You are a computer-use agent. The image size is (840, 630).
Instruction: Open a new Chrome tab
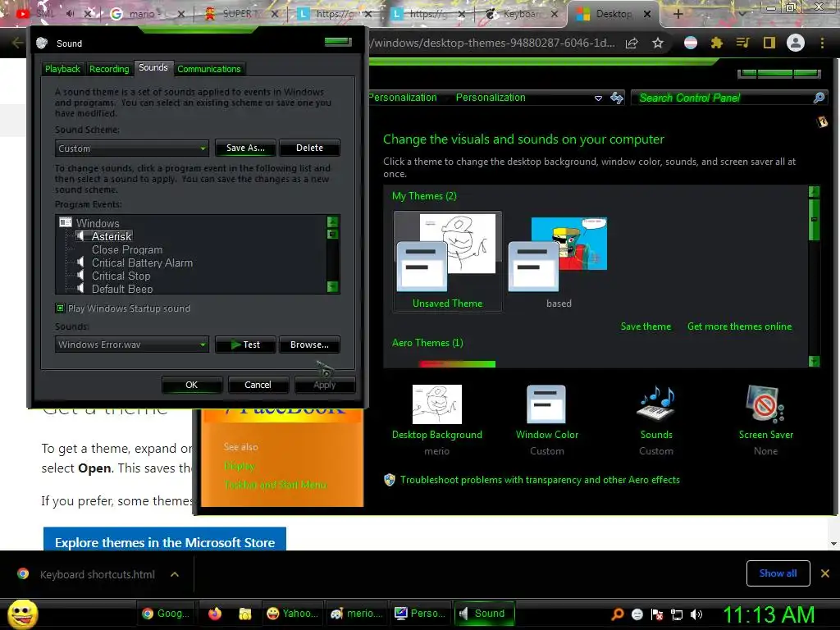pyautogui.click(x=678, y=13)
